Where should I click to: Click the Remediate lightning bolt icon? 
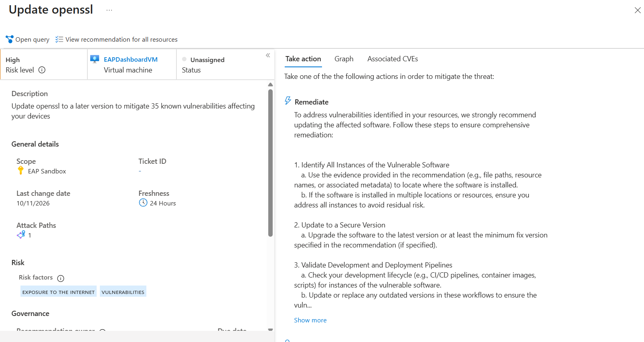[x=288, y=101]
